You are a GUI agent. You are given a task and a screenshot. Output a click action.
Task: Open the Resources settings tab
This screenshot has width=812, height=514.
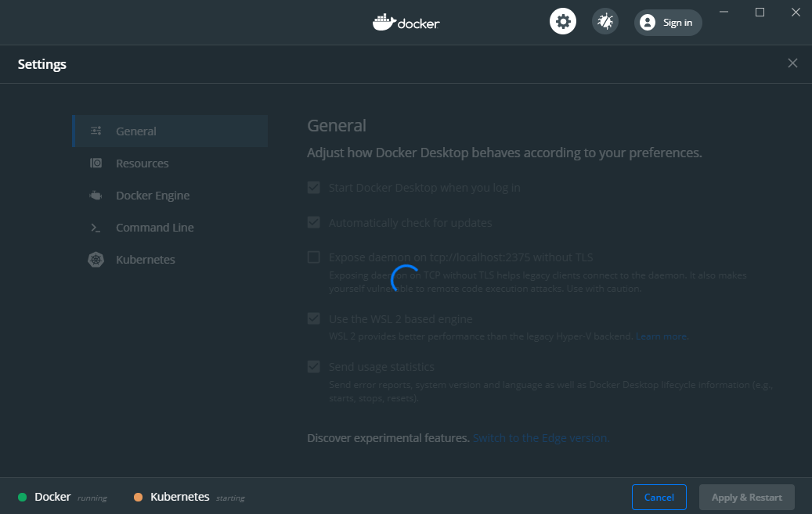coord(170,163)
